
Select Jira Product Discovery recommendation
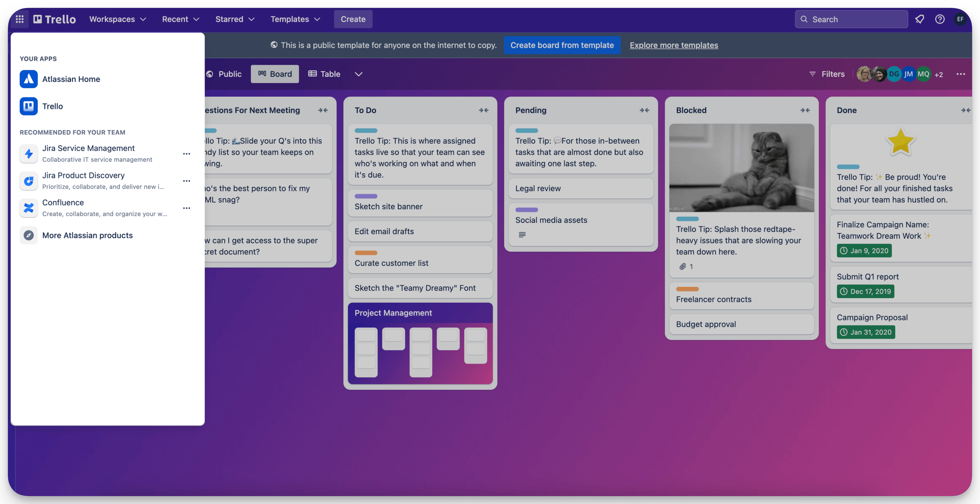tap(97, 181)
